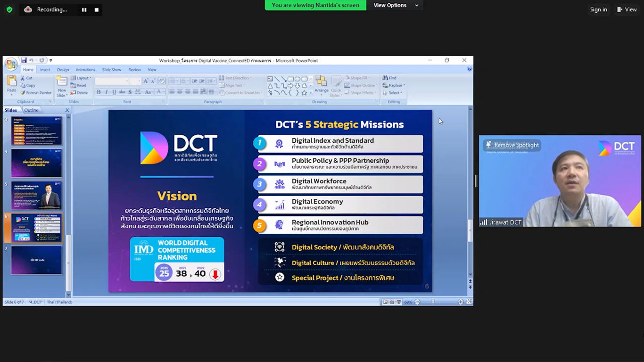Viewport: 644px width, 362px height.
Task: Open the font name combo box
Action: coord(112,81)
